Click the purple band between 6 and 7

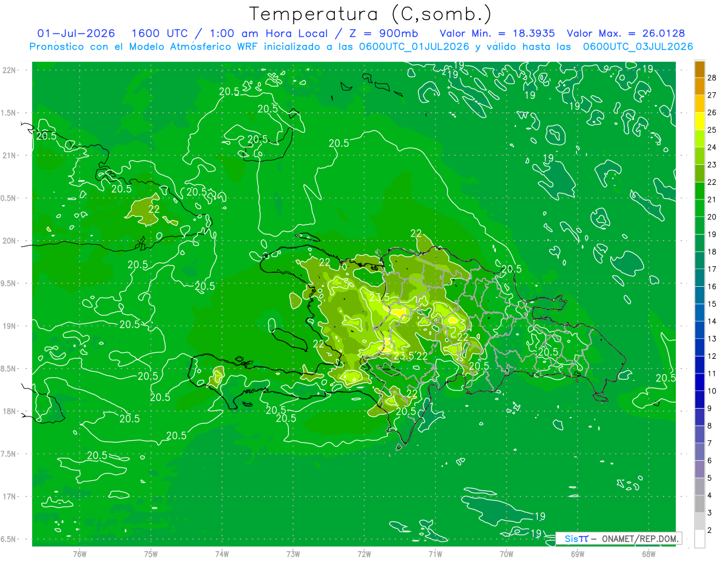(699, 452)
